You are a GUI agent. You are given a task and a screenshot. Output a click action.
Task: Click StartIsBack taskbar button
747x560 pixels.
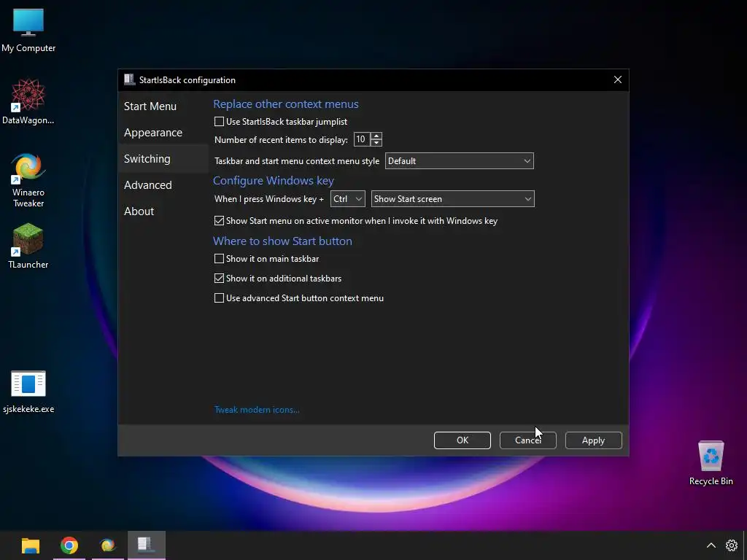coord(146,545)
